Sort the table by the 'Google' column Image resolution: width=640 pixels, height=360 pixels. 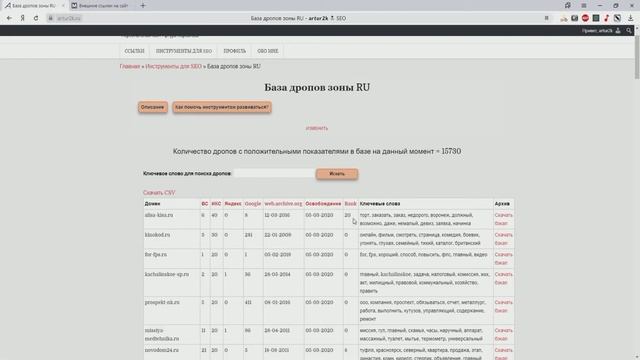click(253, 204)
